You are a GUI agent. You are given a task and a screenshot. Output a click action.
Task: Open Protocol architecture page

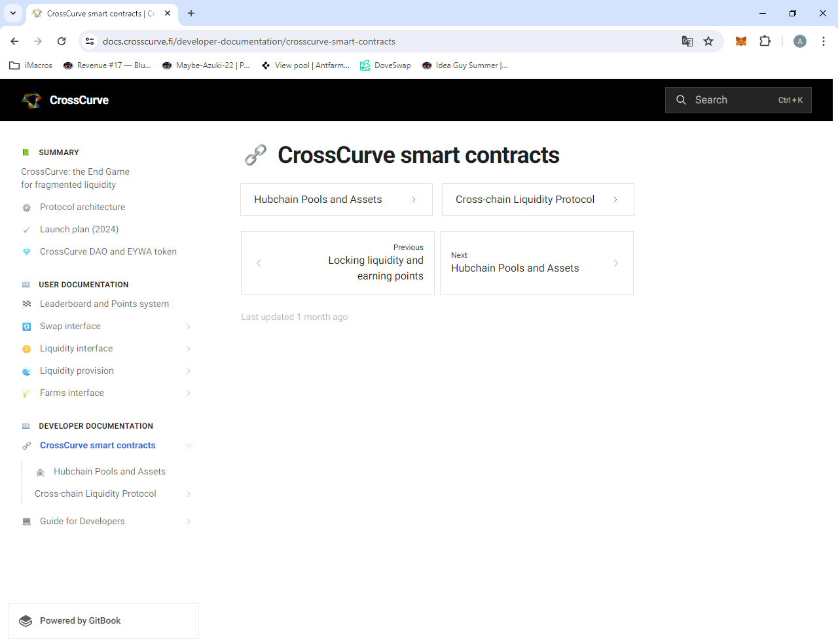[x=82, y=207]
